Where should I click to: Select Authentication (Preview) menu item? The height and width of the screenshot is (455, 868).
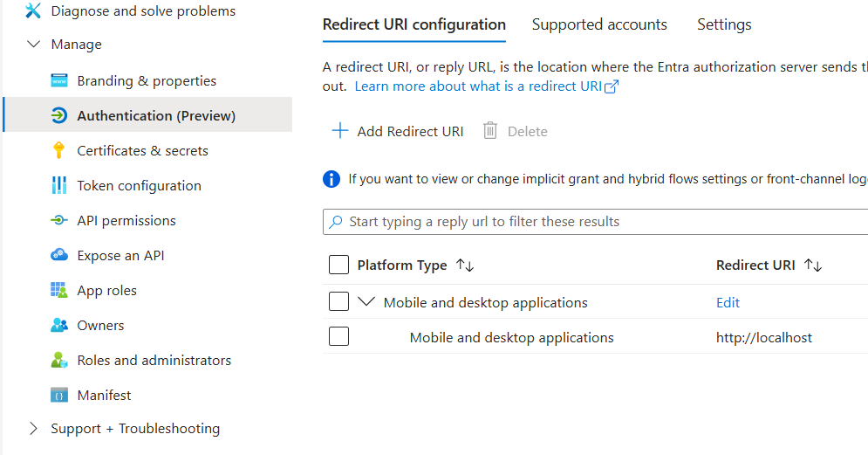(147, 114)
